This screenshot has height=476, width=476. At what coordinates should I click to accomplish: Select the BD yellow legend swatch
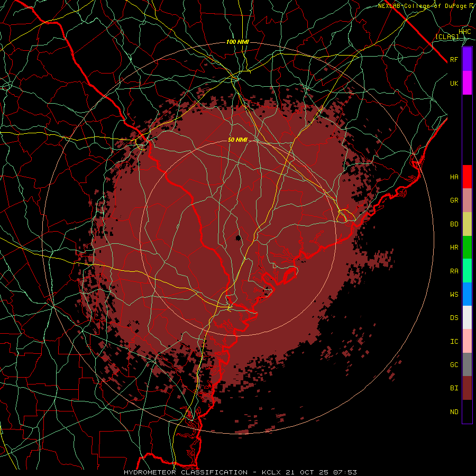467,224
